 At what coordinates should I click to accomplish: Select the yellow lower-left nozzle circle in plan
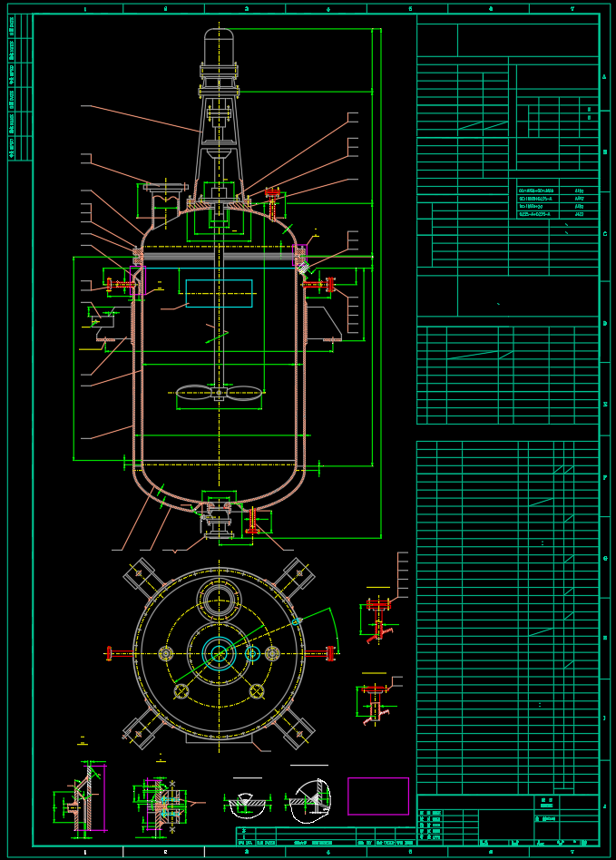pos(181,692)
